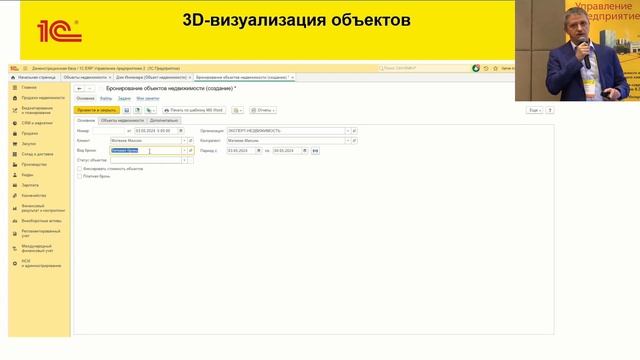The image size is (640, 360).
Task: Expand the Статус объектов dropdown
Action: coord(184,160)
